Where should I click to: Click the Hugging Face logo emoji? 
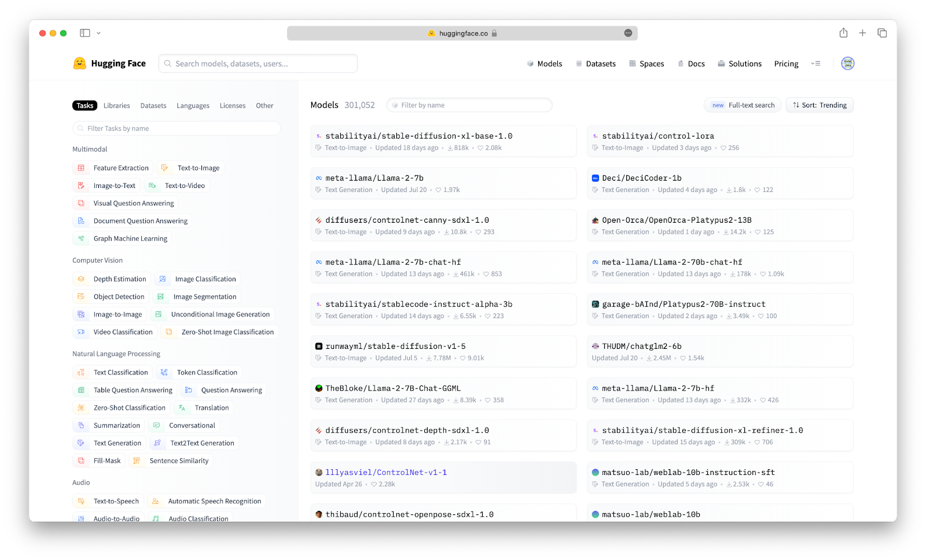tap(80, 64)
